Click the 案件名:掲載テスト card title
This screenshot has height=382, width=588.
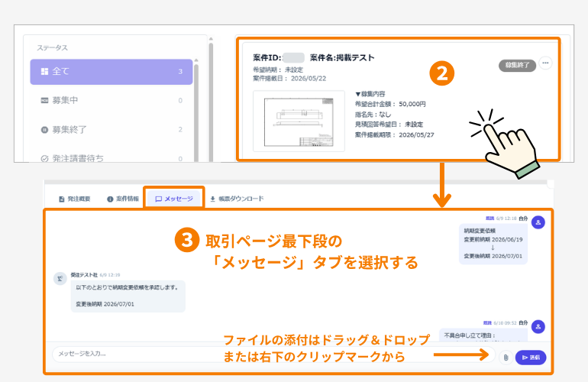coord(342,58)
